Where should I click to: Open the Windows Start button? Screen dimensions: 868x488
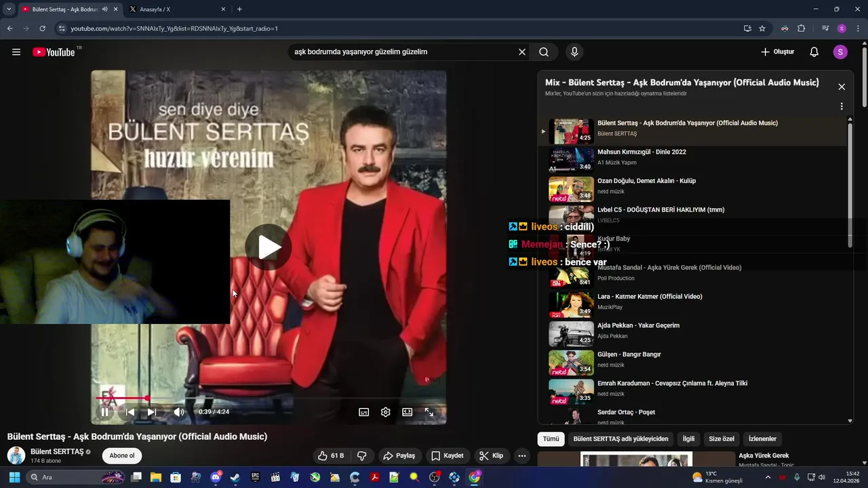(x=14, y=477)
